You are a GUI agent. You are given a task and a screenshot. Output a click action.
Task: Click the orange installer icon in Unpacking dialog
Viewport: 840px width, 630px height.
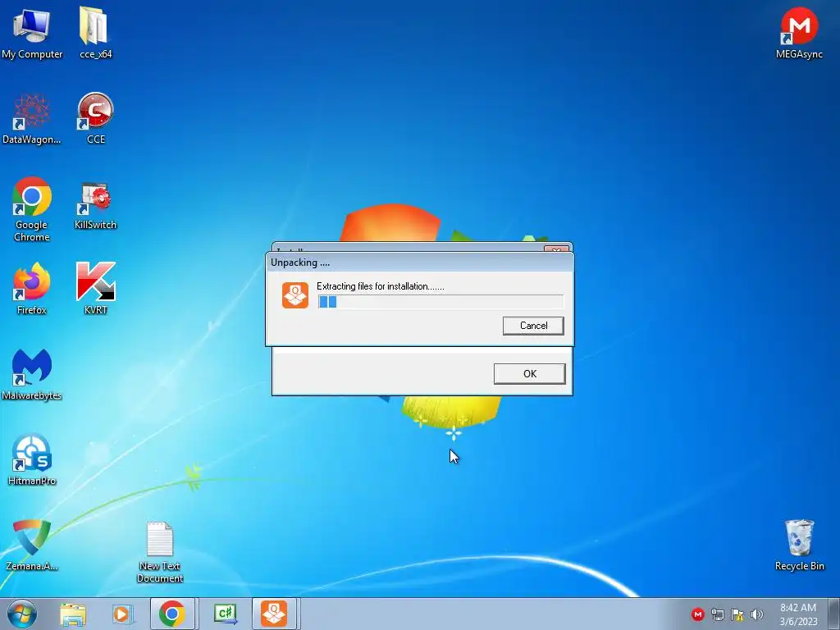[295, 295]
